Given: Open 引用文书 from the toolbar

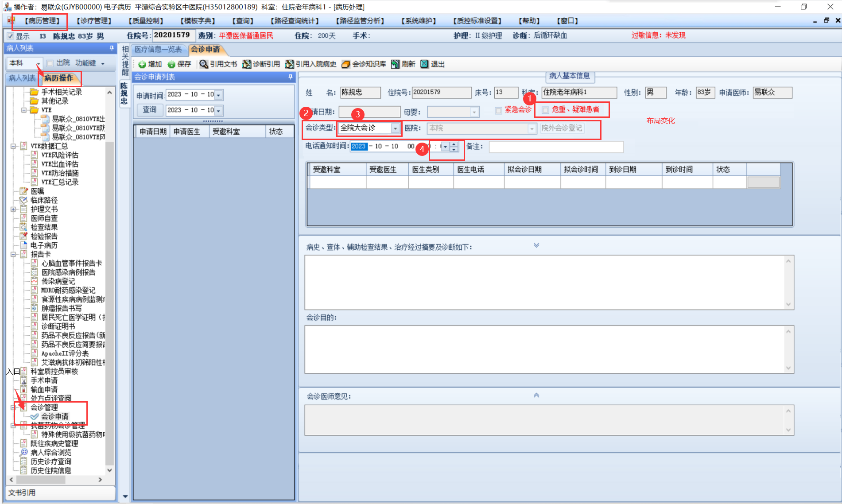Looking at the screenshot, I should click(218, 64).
